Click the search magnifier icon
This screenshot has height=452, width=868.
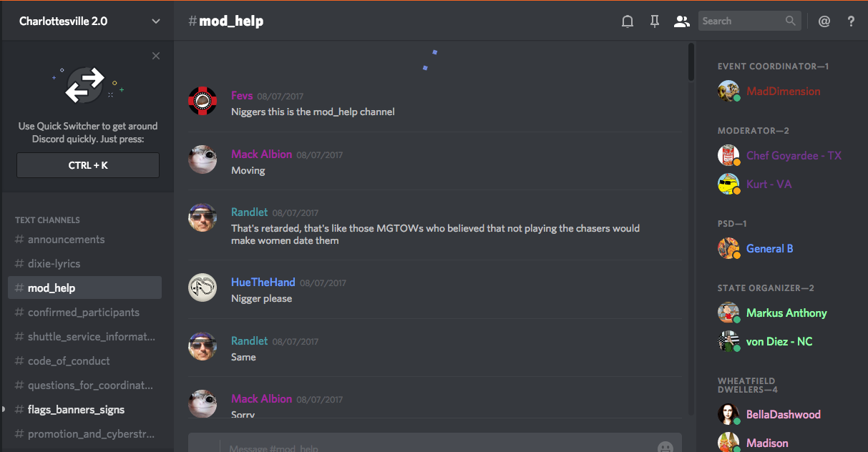click(x=790, y=21)
